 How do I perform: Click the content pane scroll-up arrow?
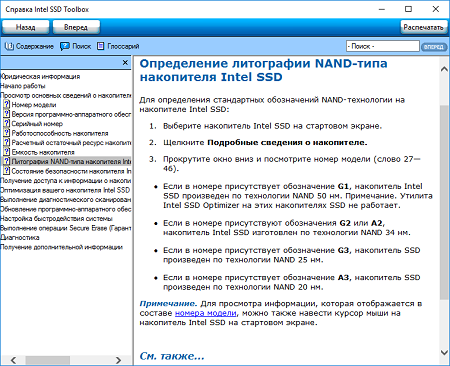tap(444, 69)
